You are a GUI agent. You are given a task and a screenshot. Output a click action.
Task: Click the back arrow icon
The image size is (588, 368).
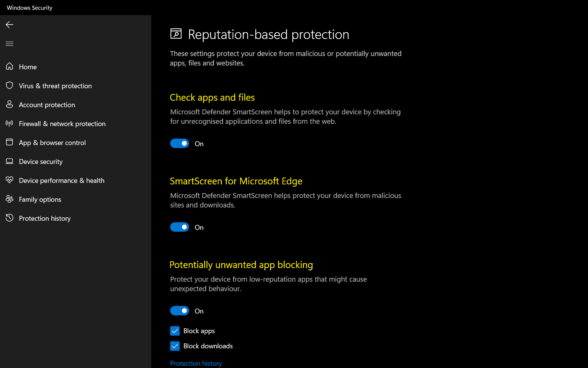coord(9,25)
